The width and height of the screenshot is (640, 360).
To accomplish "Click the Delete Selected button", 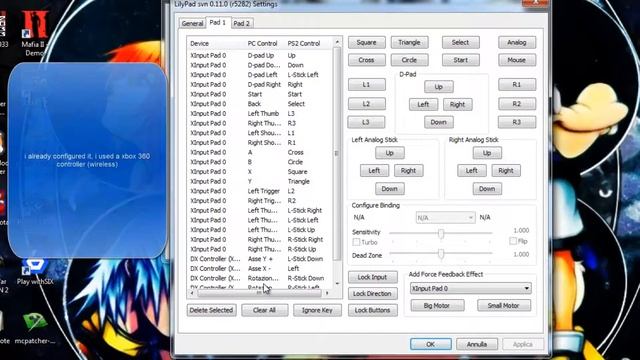I will [211, 310].
